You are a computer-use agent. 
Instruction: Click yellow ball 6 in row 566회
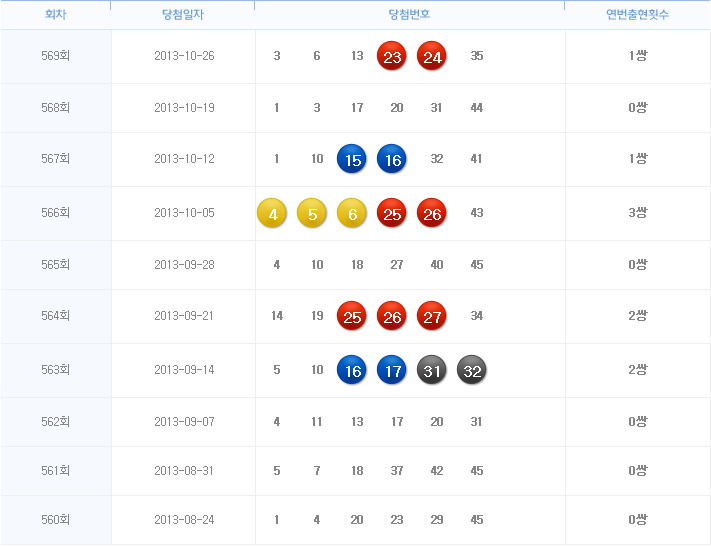tap(352, 213)
